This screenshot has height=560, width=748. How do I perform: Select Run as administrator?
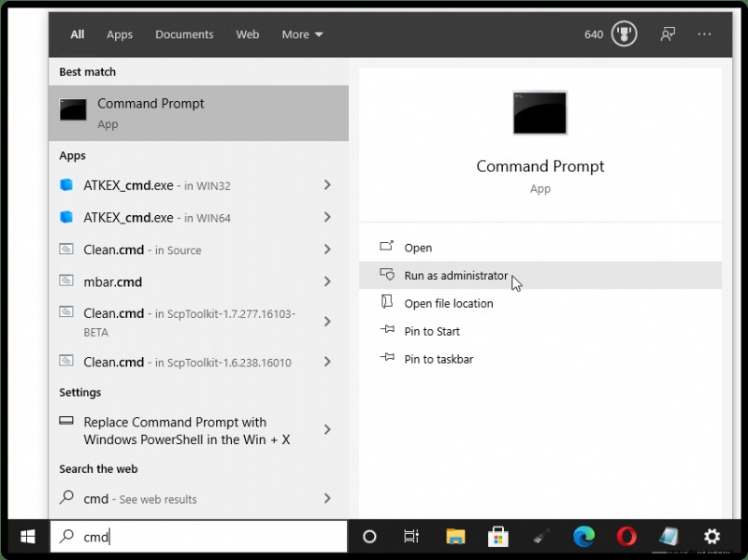click(540, 275)
